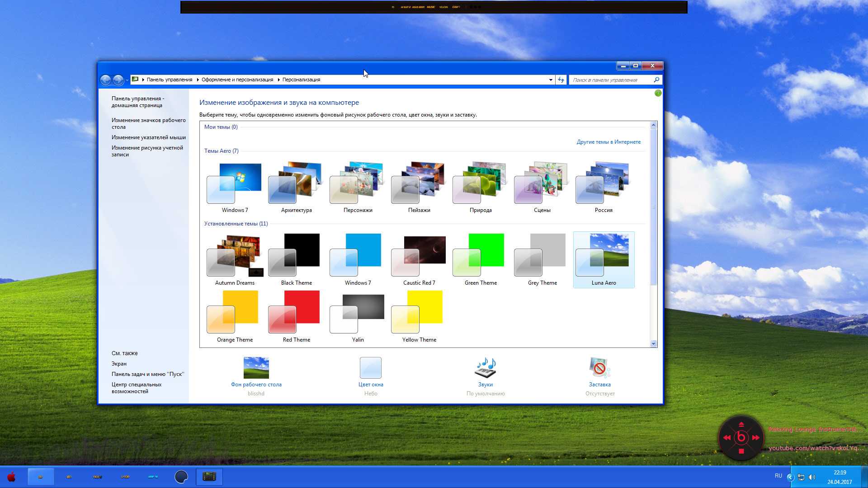868x488 pixels.
Task: Click the previous track button
Action: coord(727,438)
